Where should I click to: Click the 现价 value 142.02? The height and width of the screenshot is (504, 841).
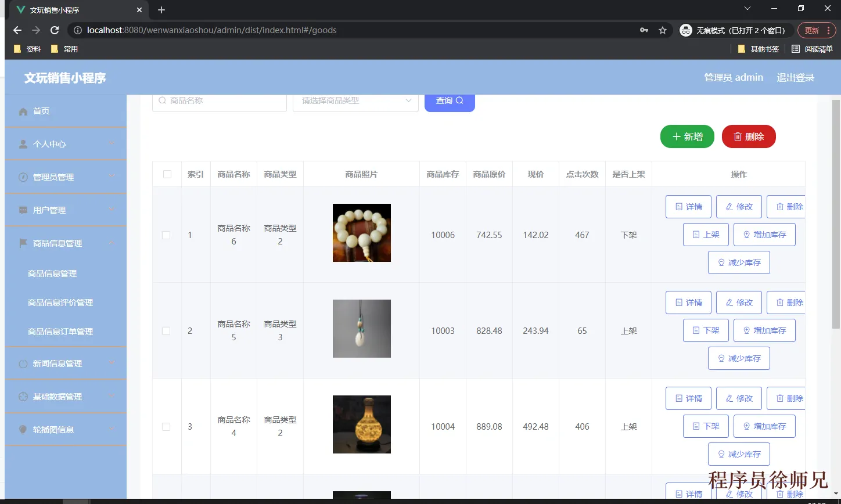(x=536, y=235)
